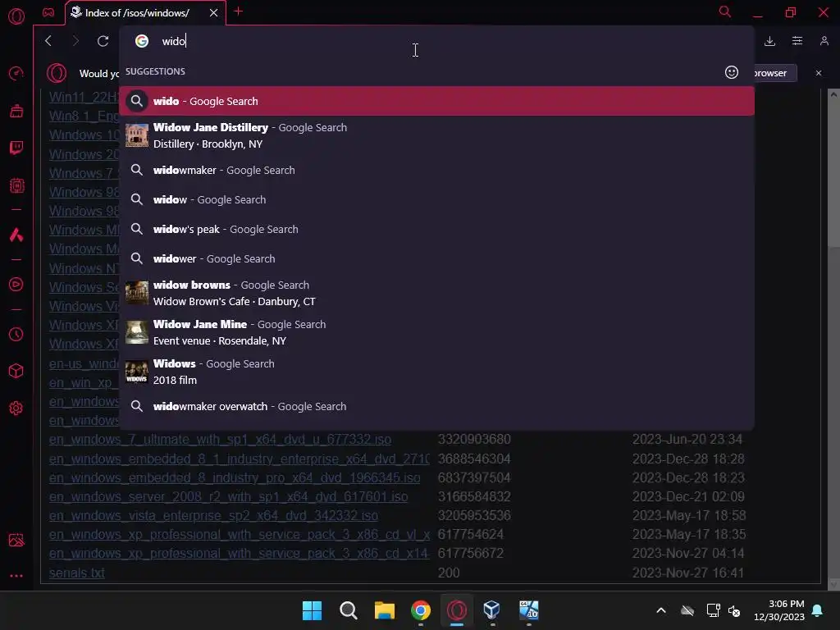840x630 pixels.
Task: Launch Google Chrome from taskbar
Action: 421,610
